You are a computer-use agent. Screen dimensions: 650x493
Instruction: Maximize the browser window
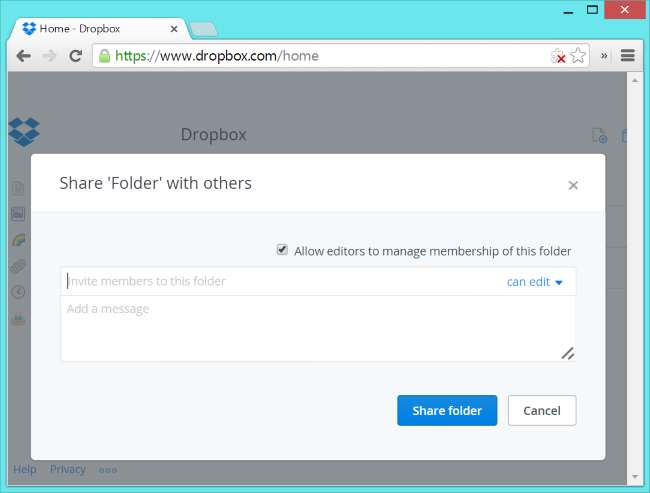pos(592,10)
